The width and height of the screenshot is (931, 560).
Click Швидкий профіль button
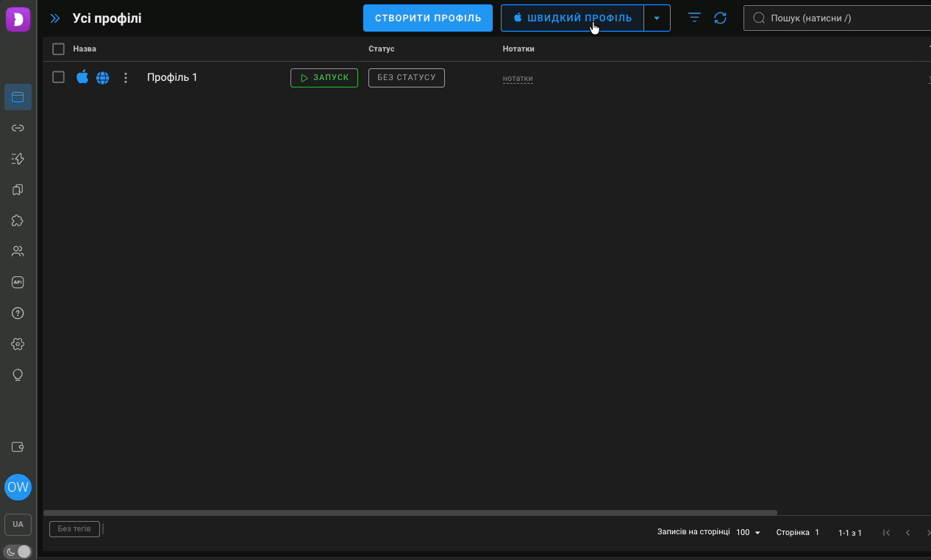click(572, 18)
